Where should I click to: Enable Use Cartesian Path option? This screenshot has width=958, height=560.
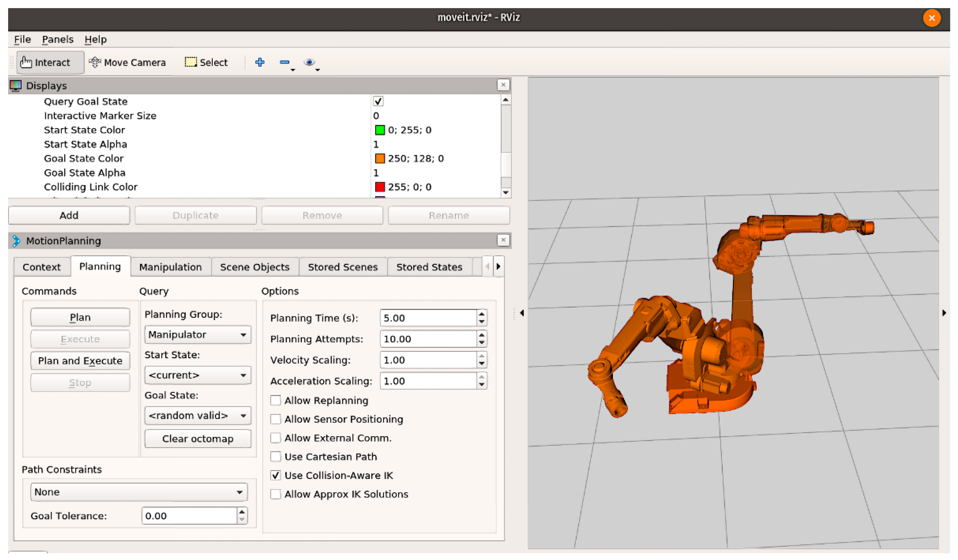pos(276,457)
